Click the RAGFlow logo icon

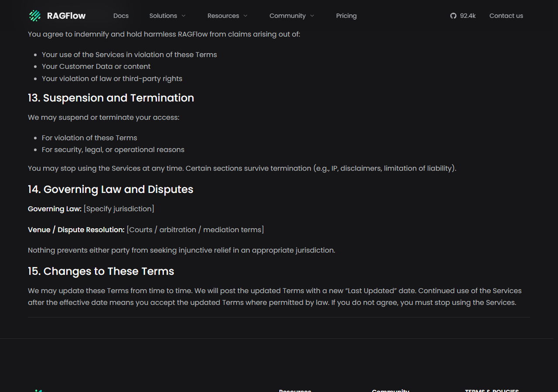pos(35,16)
